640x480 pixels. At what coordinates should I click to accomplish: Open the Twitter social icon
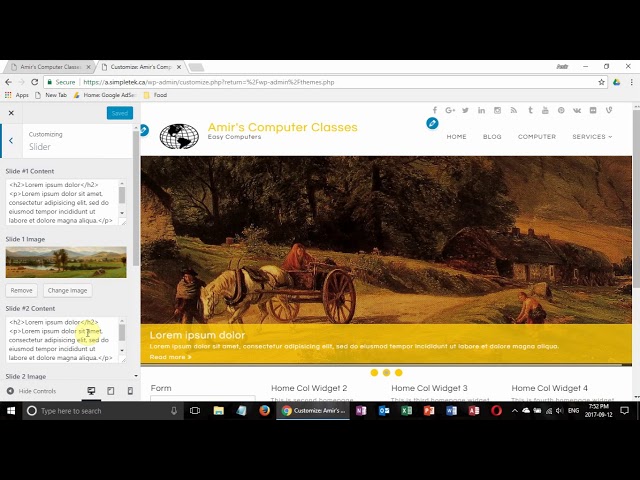point(465,110)
